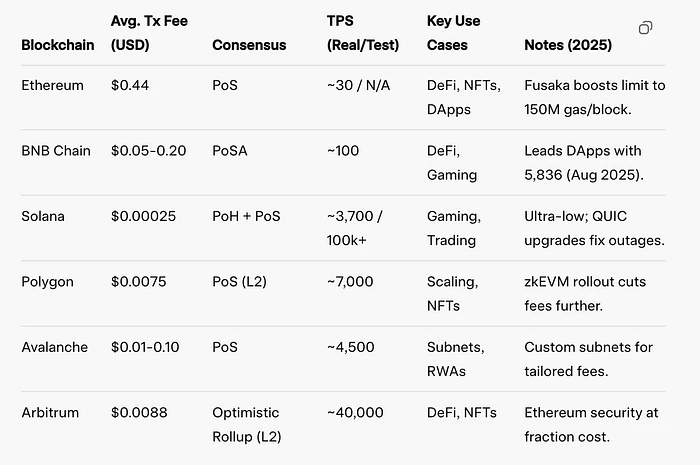Click the ~40,000 TPS value

[355, 412]
